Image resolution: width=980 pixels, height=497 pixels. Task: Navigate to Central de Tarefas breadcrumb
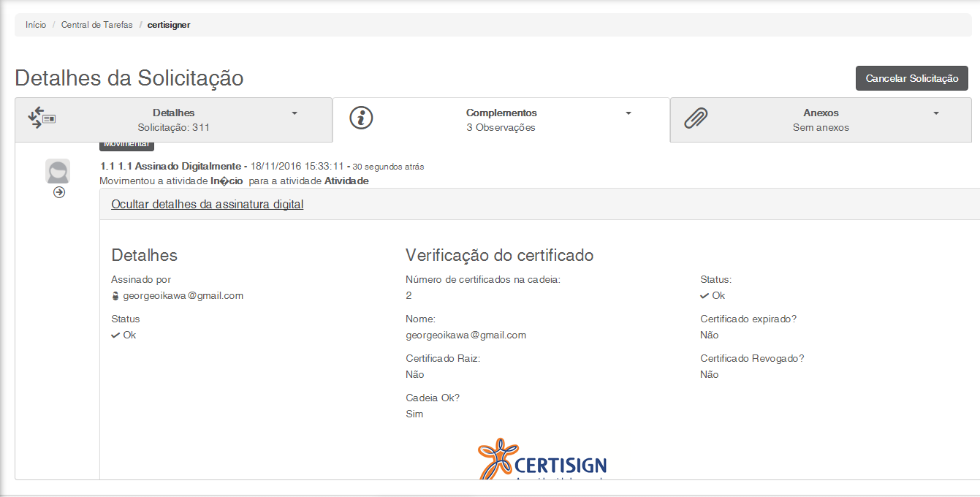pyautogui.click(x=97, y=25)
